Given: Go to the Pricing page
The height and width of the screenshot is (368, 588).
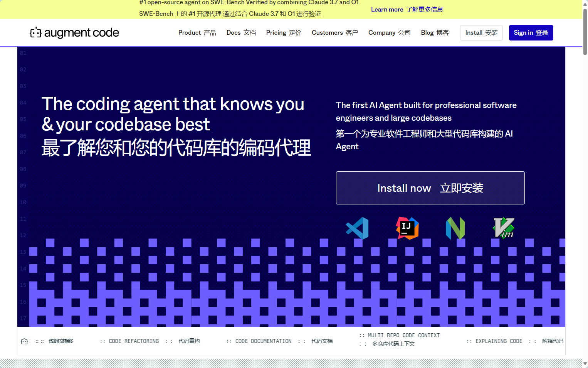Looking at the screenshot, I should 284,33.
